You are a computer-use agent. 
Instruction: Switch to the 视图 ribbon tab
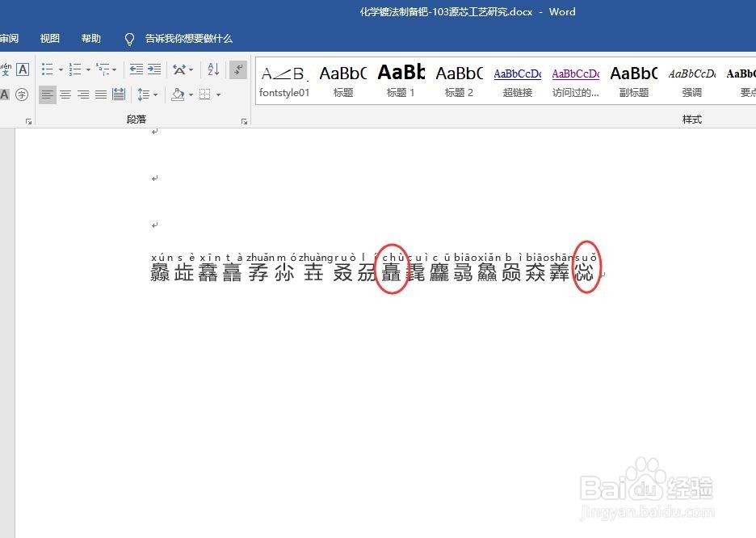(49, 38)
